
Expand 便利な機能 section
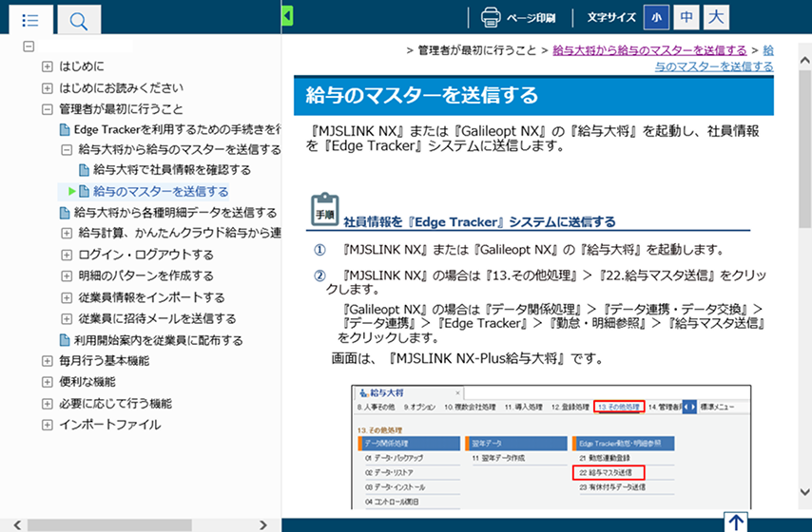point(48,382)
